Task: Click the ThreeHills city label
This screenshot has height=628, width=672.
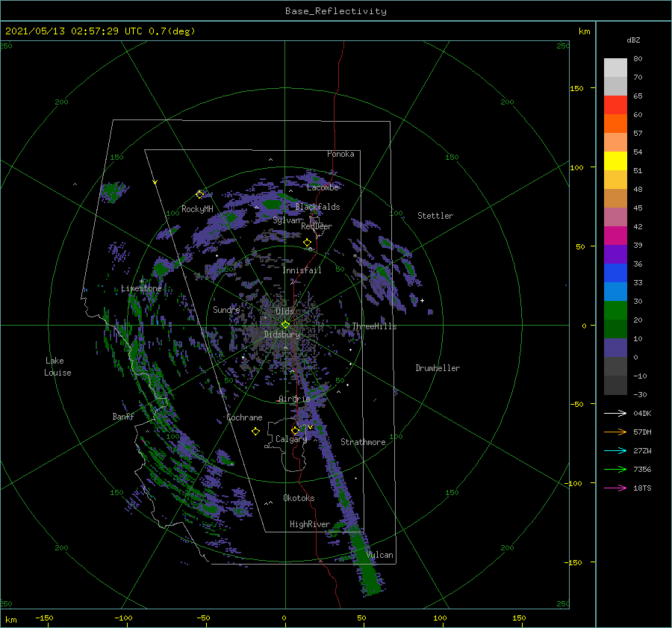Action: coord(374,326)
